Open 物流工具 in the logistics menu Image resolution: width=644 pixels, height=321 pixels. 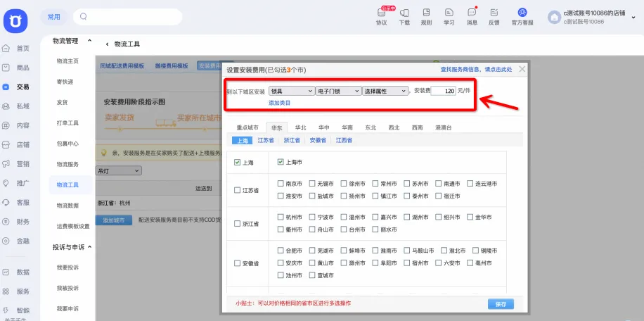pos(67,185)
